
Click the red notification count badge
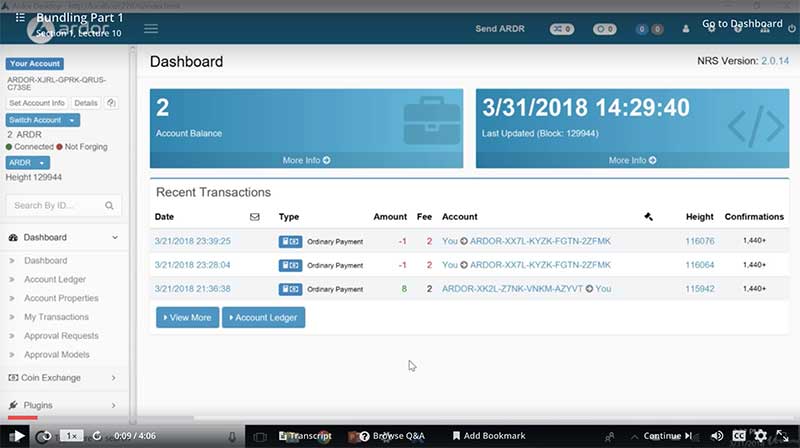[x=658, y=29]
